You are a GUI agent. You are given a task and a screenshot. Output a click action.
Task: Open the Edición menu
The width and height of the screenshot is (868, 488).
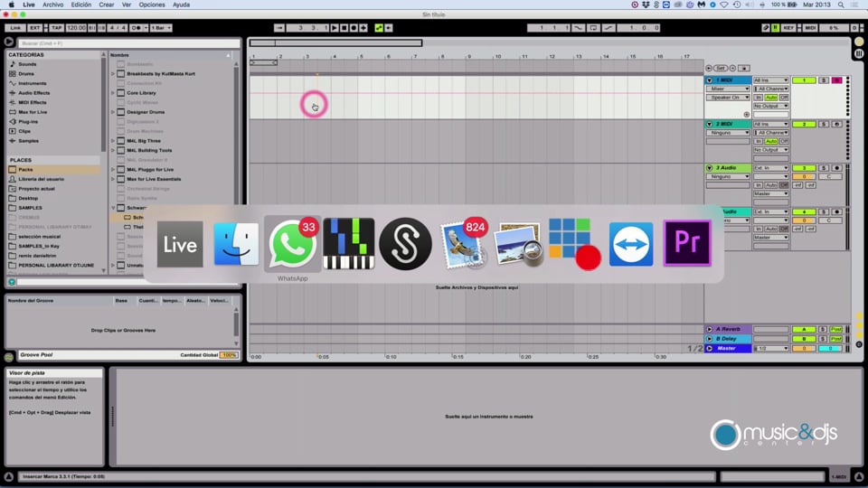[80, 5]
